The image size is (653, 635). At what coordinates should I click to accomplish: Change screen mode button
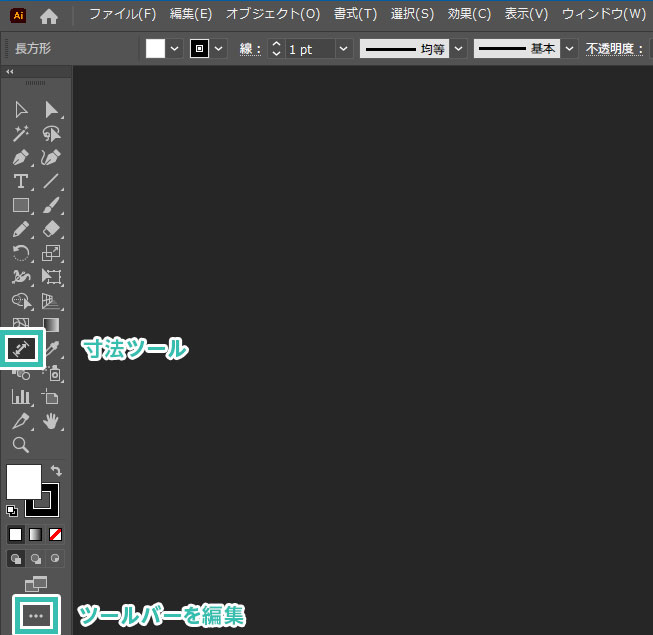36,584
